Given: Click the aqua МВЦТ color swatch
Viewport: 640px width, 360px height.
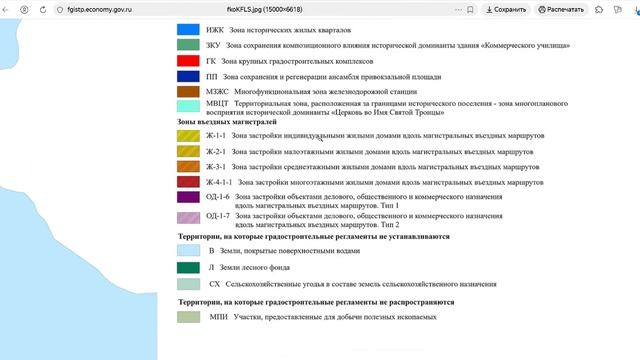Looking at the screenshot, I should 188,106.
